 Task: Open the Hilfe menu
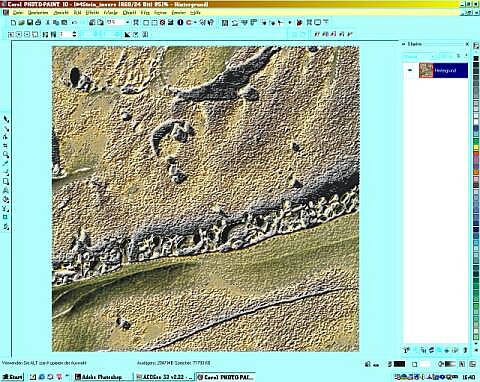195,13
